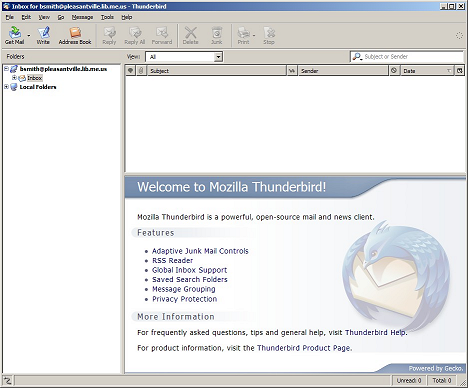
Task: Select the Inbox folder
Action: tap(35, 78)
